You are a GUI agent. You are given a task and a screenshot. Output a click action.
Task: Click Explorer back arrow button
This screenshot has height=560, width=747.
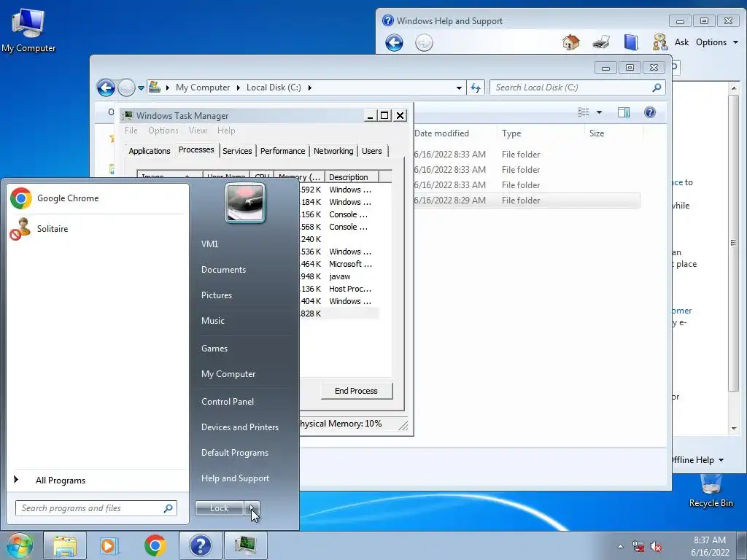pos(106,87)
